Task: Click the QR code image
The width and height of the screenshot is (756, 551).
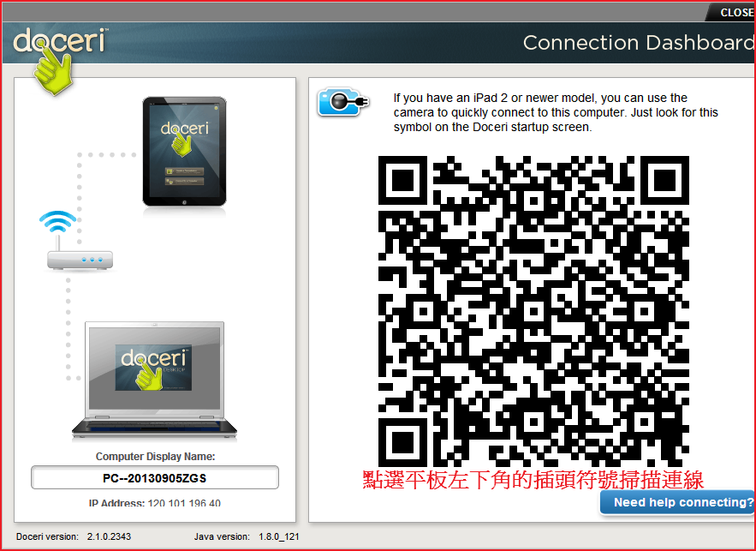Action: click(533, 311)
